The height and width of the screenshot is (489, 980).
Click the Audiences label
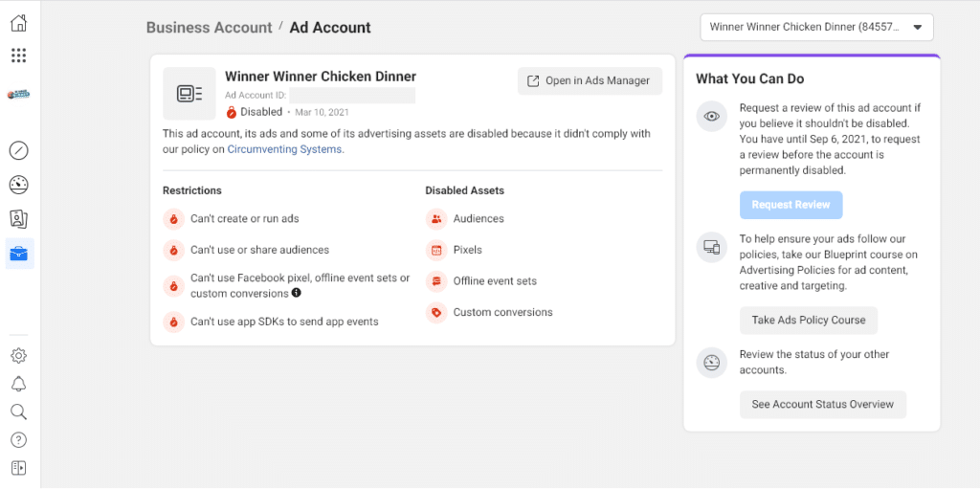pyautogui.click(x=479, y=219)
